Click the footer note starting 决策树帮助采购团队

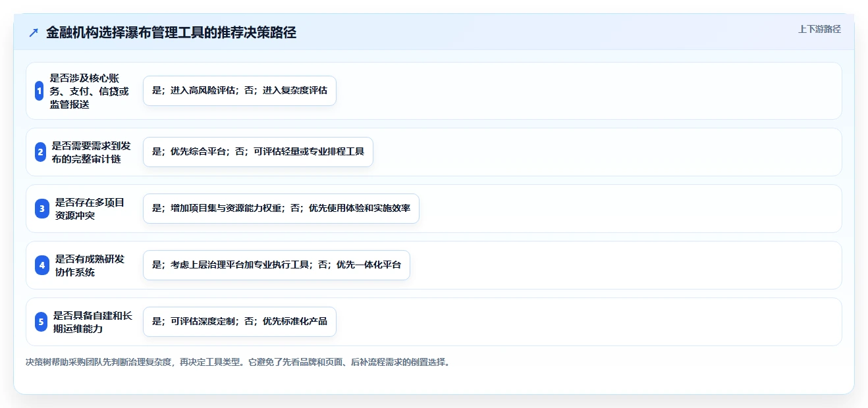[238, 363]
